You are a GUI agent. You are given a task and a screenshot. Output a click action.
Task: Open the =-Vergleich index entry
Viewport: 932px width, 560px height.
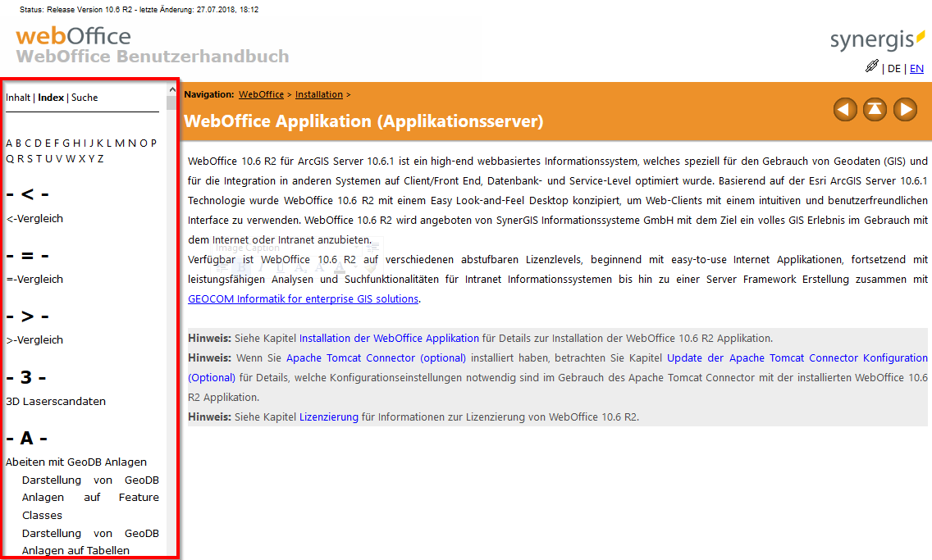click(x=34, y=279)
